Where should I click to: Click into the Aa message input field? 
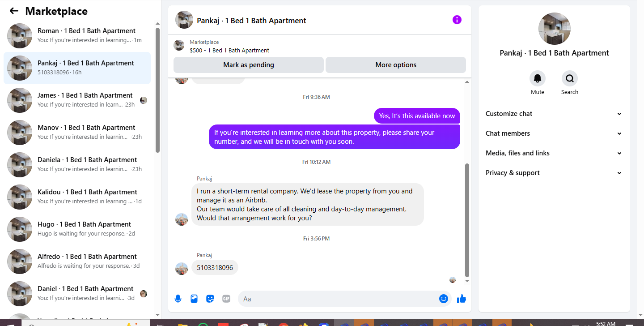pyautogui.click(x=338, y=299)
